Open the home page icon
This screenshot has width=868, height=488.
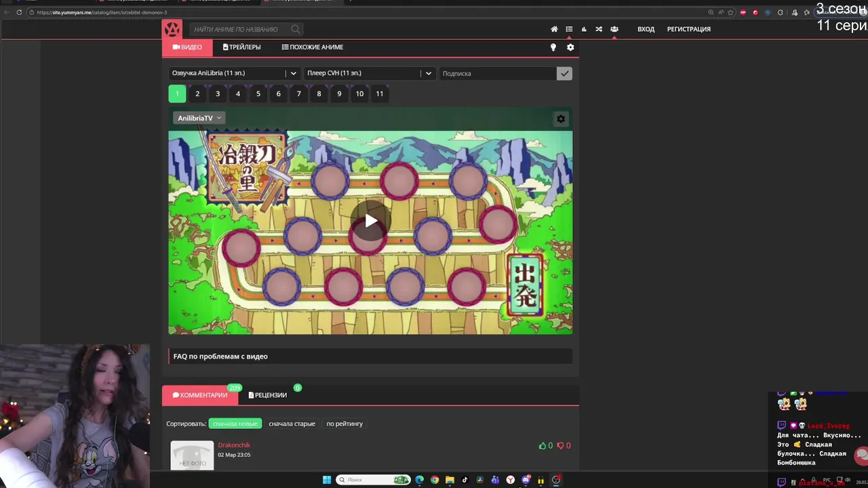(554, 29)
